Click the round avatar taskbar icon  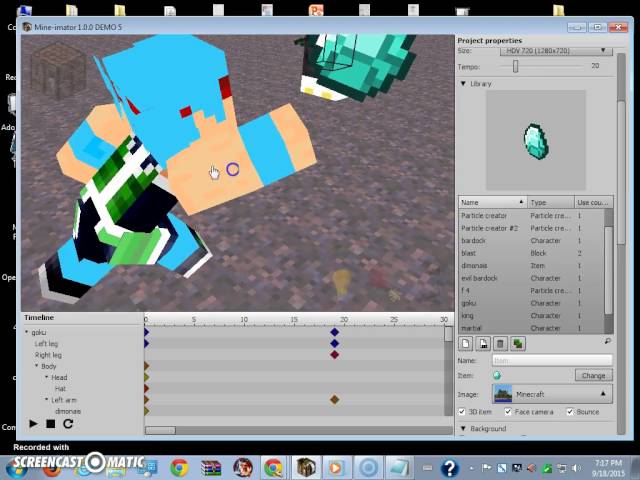click(242, 468)
